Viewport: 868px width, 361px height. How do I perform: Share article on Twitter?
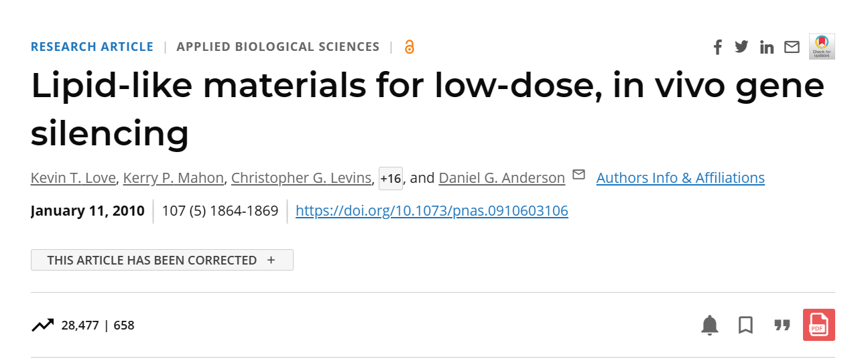pos(741,47)
